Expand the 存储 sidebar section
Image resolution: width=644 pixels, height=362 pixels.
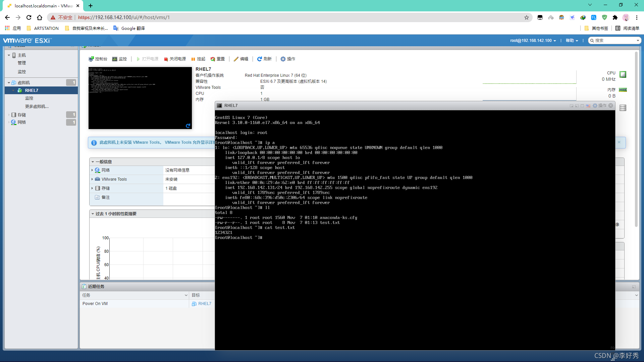9,115
